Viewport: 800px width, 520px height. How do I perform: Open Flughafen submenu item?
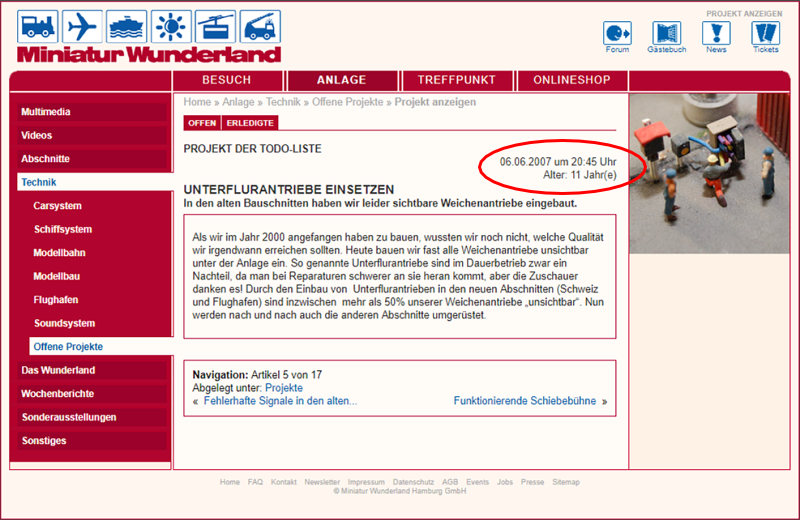(x=56, y=300)
